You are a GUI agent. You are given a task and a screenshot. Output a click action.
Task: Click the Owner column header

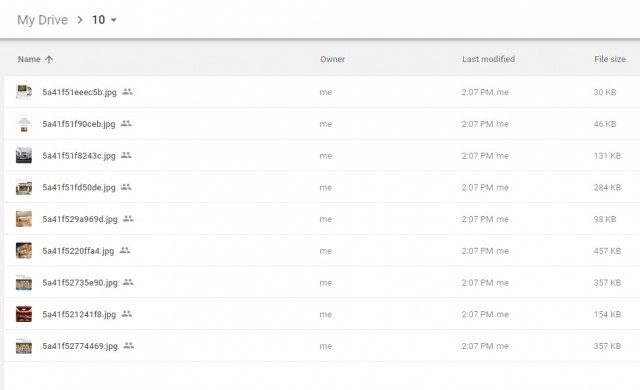click(332, 59)
